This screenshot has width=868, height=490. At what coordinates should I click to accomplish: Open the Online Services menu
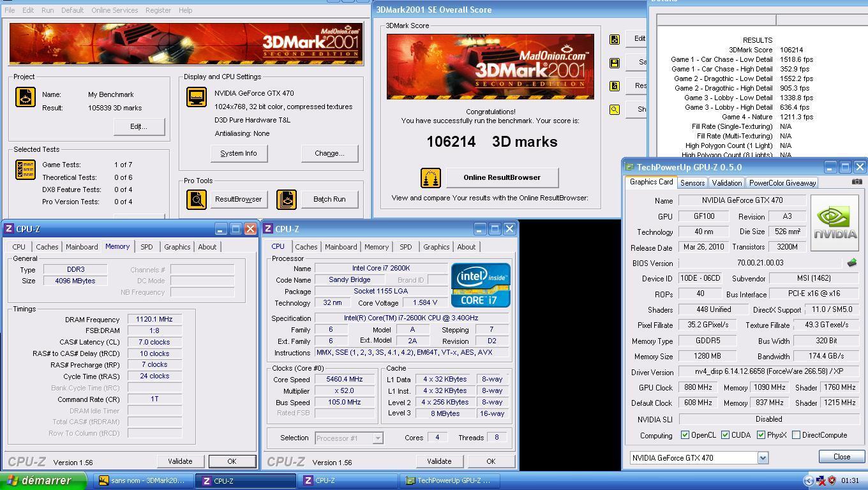tap(114, 10)
